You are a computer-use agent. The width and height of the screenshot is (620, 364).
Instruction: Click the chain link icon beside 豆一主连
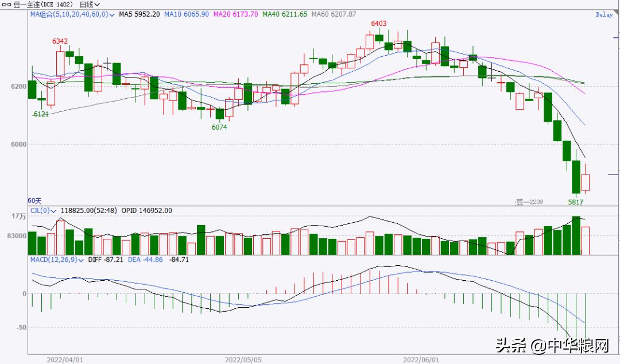pyautogui.click(x=7, y=4)
